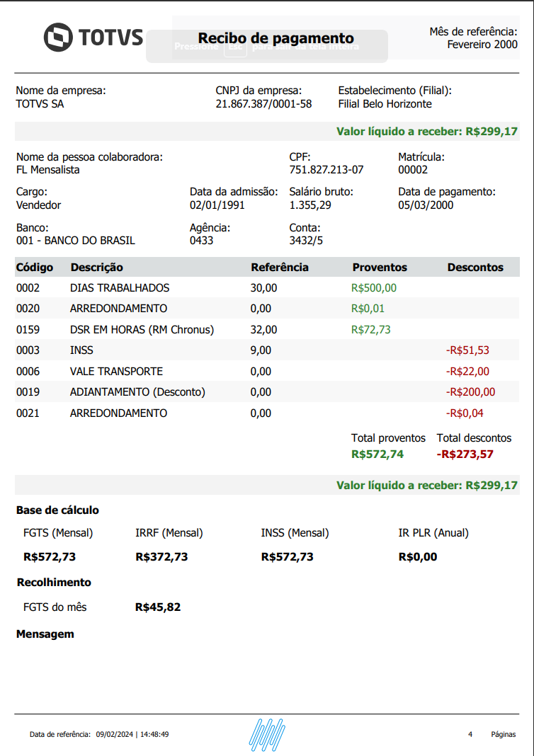Select the INSS discount value -R$51,53
Viewport: 534px width, 756px height.
(467, 350)
